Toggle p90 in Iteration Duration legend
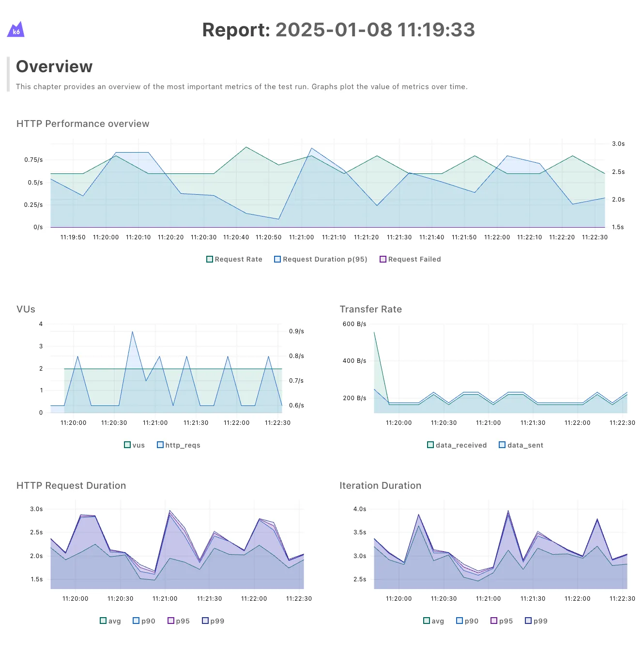The height and width of the screenshot is (653, 644). click(468, 621)
